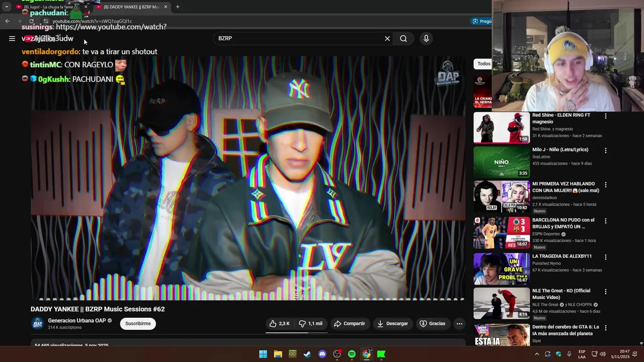The width and height of the screenshot is (644, 362).
Task: Open Chrome from the taskbar
Action: (366, 354)
